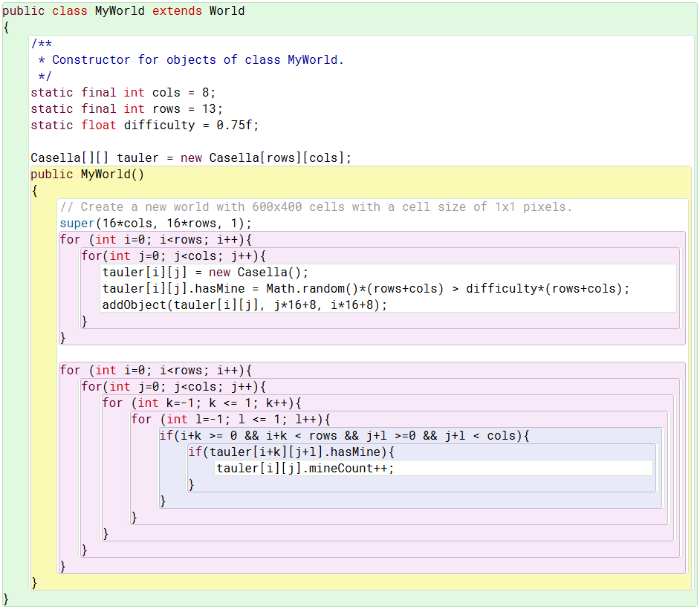Click the 'for (int l=-1' loop header
Viewport: 700px width, 609px height.
pyautogui.click(x=230, y=420)
